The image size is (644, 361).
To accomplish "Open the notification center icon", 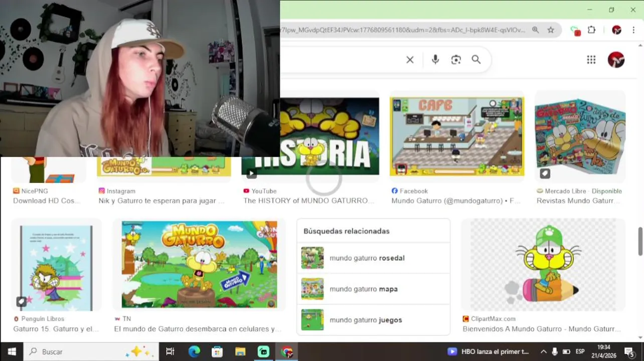I will click(x=629, y=351).
